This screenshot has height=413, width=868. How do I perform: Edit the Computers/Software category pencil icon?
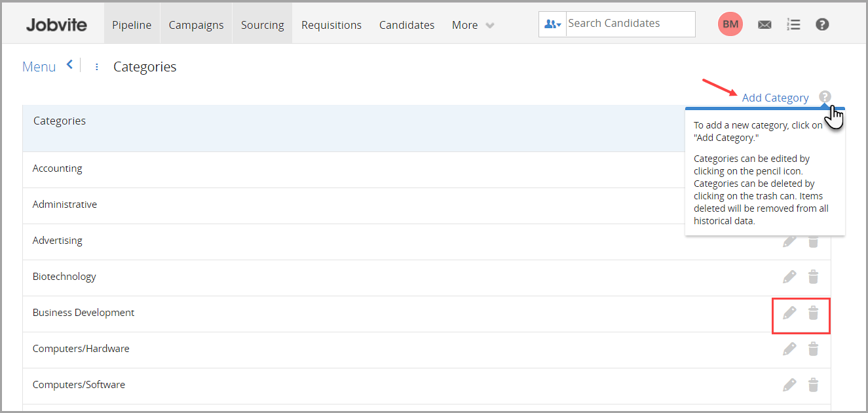[789, 385]
